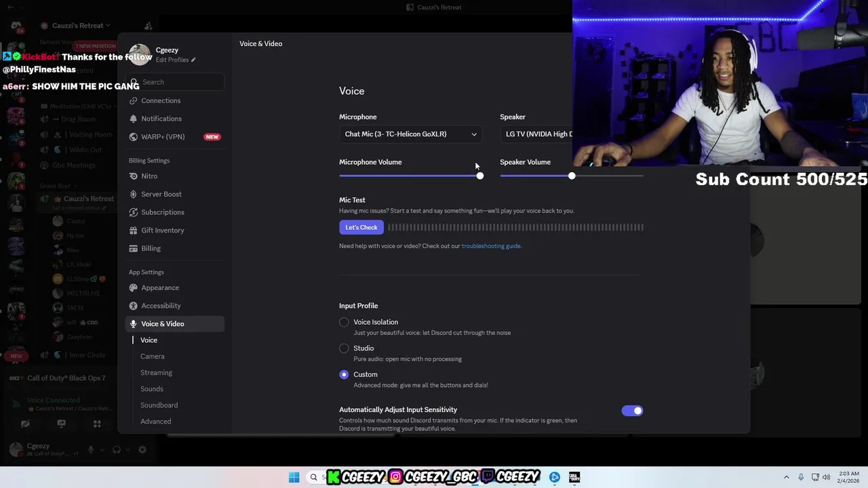Expand microphone input options arrow
The height and width of the screenshot is (488, 868).
pos(102,449)
